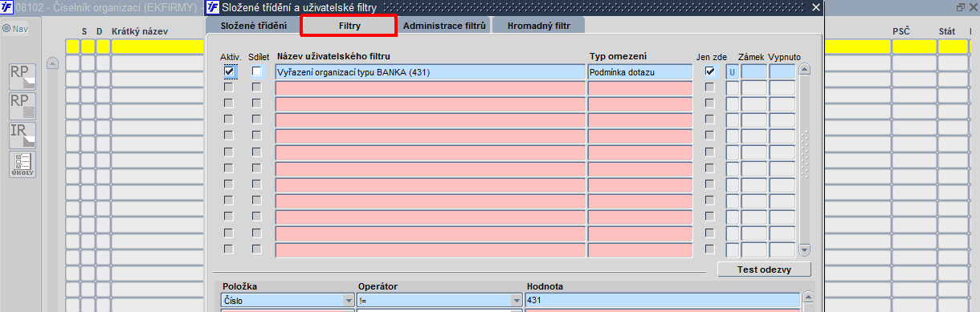Click the RP icon with small grid symbol
Image resolution: width=980 pixels, height=312 pixels.
point(22,105)
